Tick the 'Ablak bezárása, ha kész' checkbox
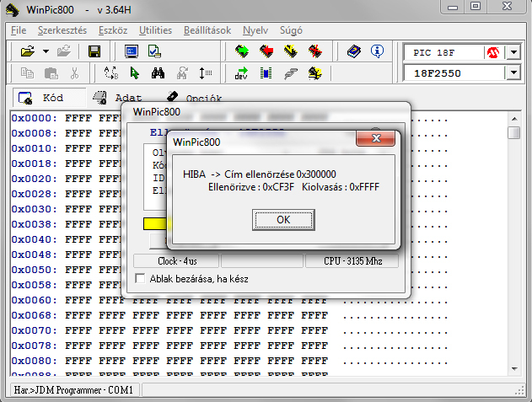 coord(140,278)
